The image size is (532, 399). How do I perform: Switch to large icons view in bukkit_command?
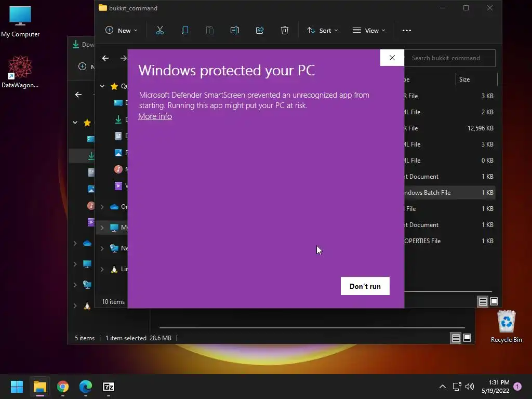click(494, 301)
